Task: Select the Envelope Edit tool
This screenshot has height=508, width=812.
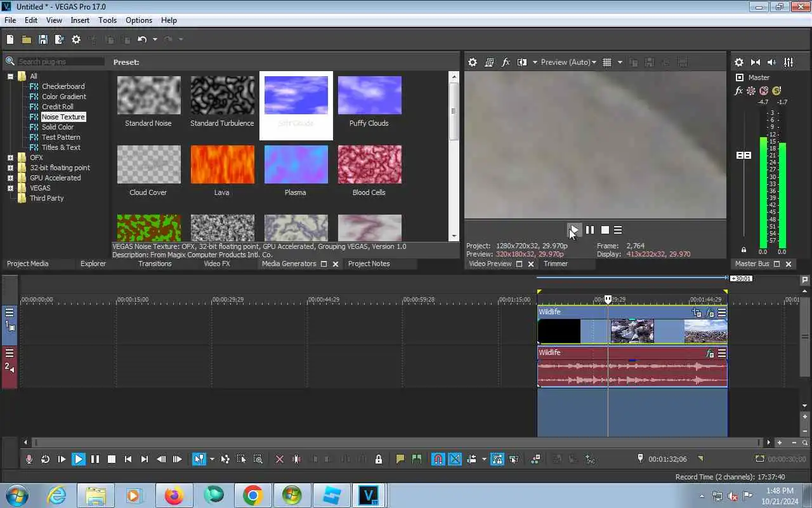Action: pos(225,459)
